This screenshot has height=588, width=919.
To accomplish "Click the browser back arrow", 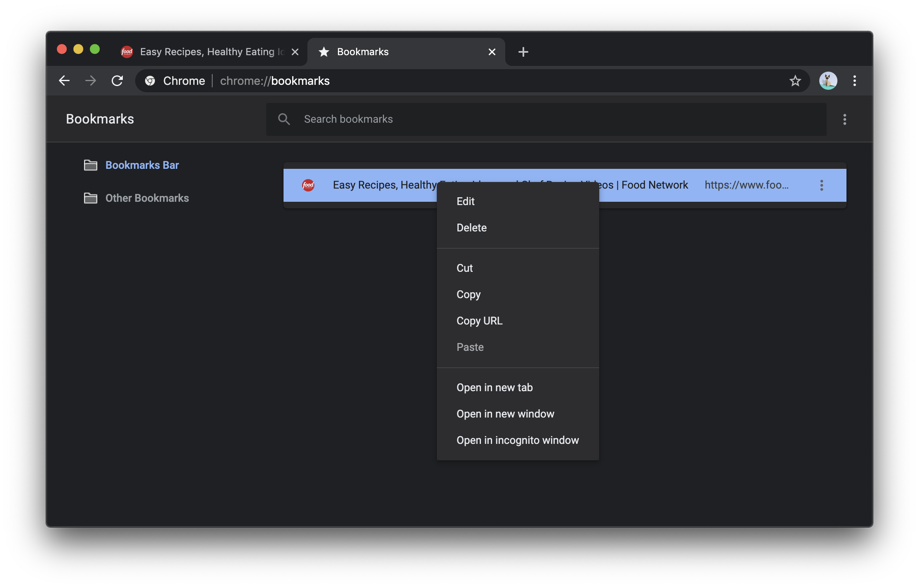I will pyautogui.click(x=64, y=81).
